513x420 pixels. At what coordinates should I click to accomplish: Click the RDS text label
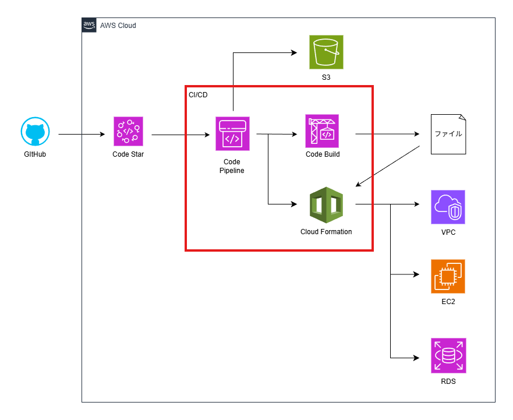448,382
